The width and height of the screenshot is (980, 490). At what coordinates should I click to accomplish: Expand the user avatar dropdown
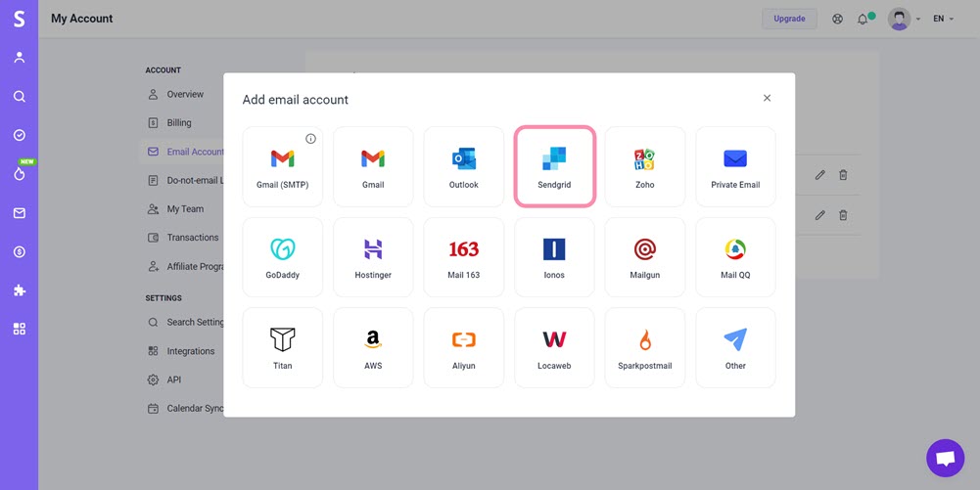(x=905, y=19)
